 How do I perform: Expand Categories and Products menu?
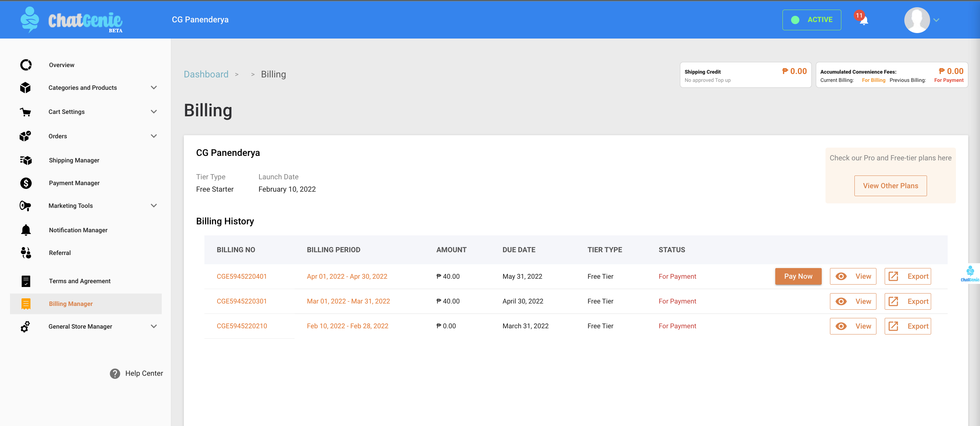click(x=154, y=88)
